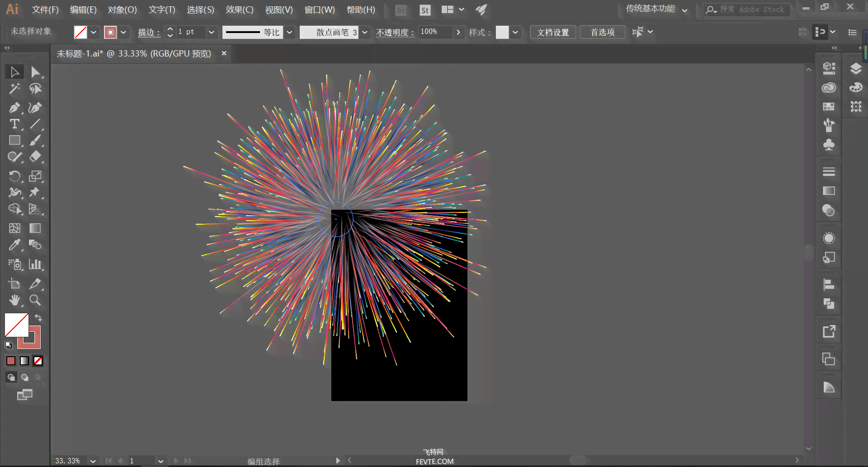
Task: Click the fill swatch in toolbox
Action: pyautogui.click(x=16, y=325)
